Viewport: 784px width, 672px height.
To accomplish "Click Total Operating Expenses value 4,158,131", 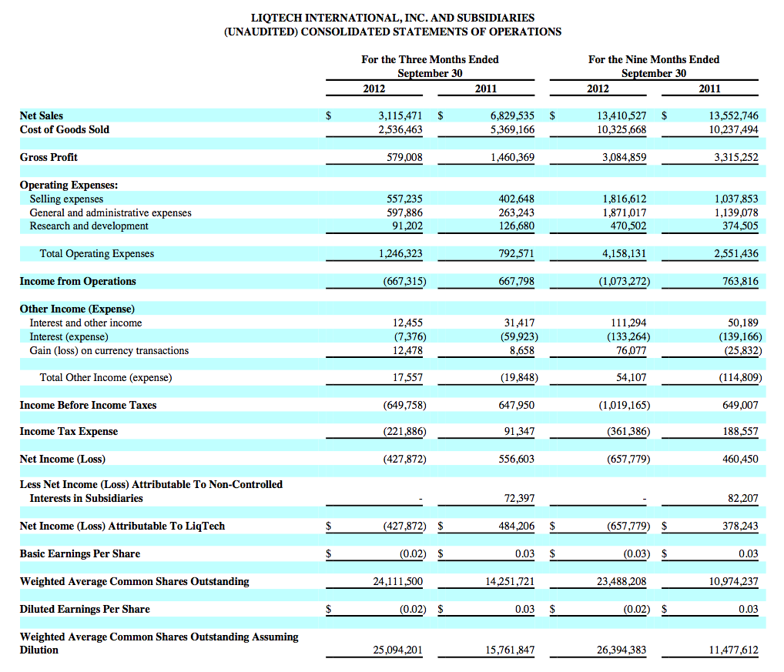I will coord(624,254).
